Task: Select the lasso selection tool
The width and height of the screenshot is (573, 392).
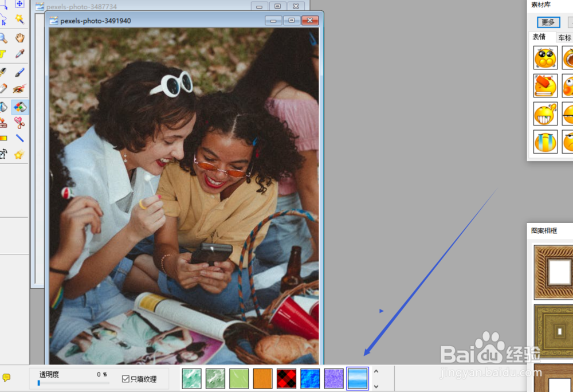Action: tap(3, 19)
